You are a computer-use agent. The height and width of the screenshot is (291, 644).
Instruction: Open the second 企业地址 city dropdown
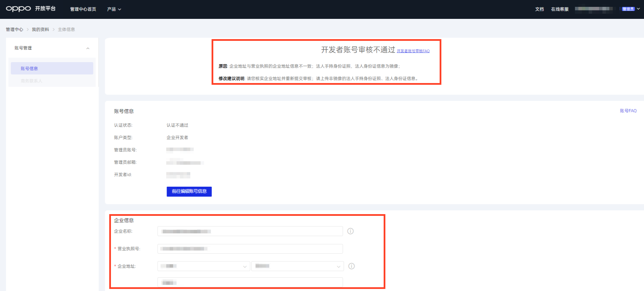(297, 266)
